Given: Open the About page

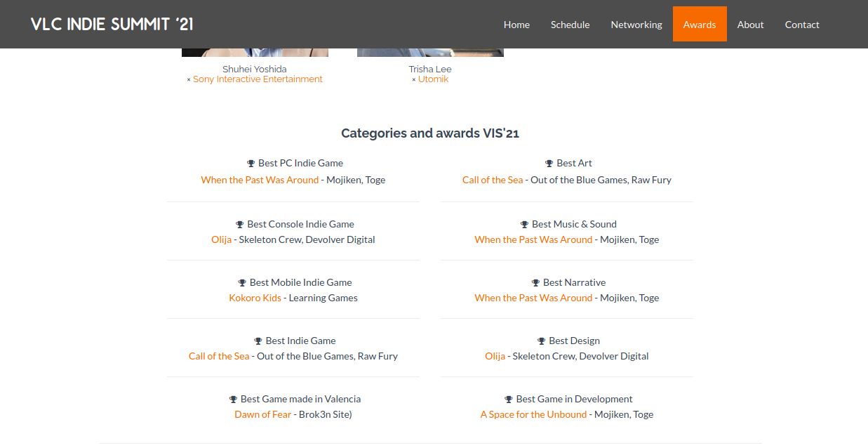Looking at the screenshot, I should 750,25.
